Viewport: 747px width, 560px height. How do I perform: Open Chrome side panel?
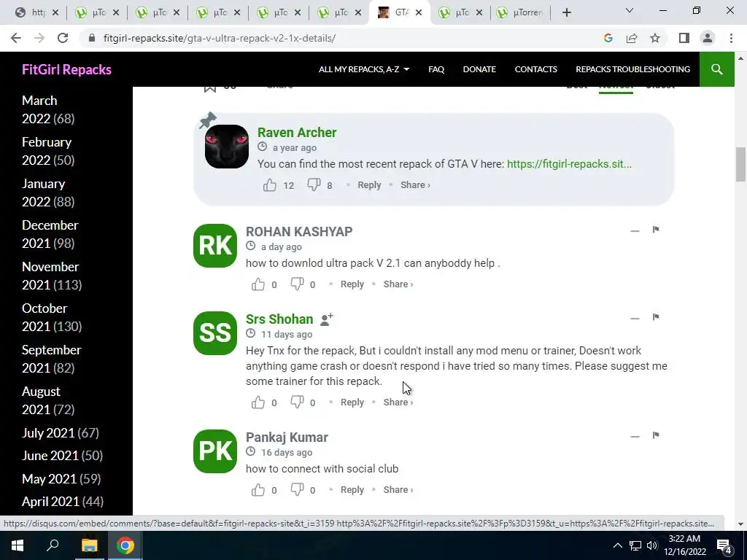point(684,38)
